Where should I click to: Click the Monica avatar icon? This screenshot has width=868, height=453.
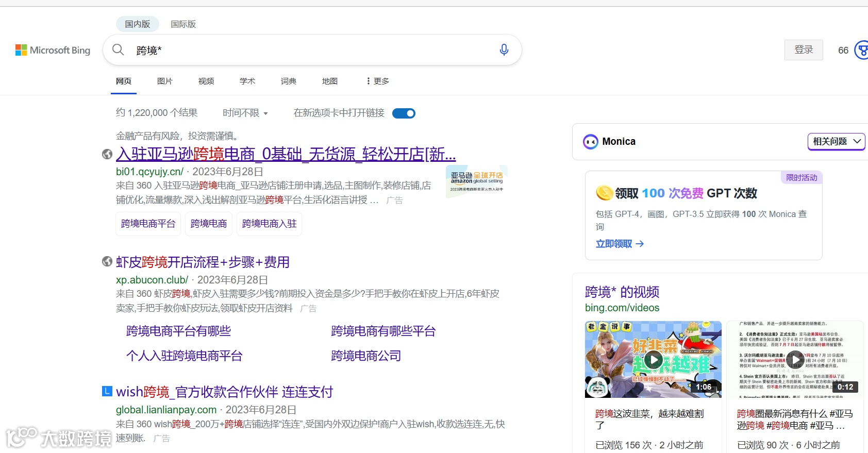coord(590,142)
